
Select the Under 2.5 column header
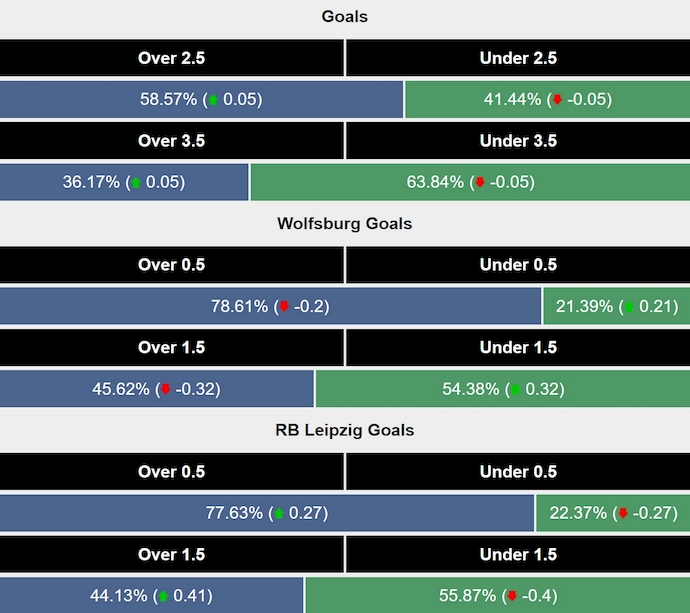[518, 58]
